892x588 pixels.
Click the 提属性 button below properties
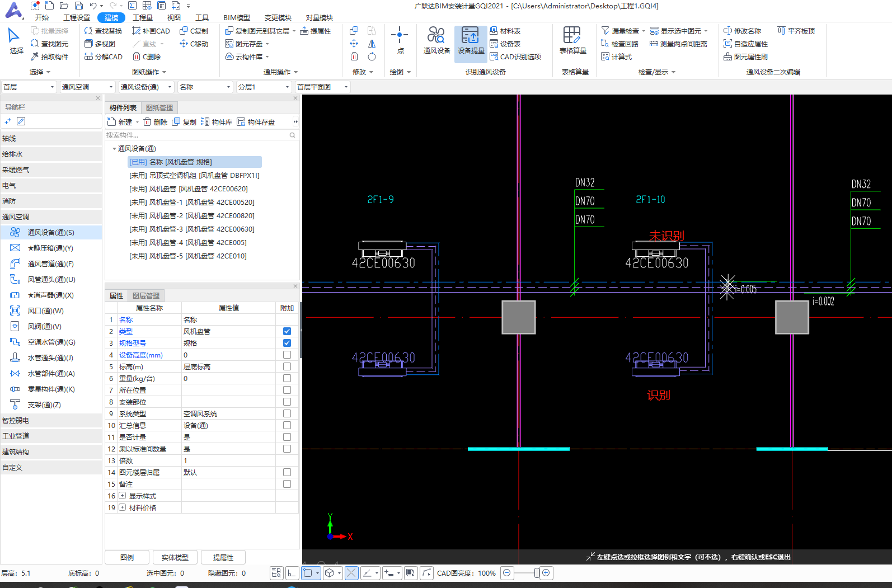tap(223, 557)
